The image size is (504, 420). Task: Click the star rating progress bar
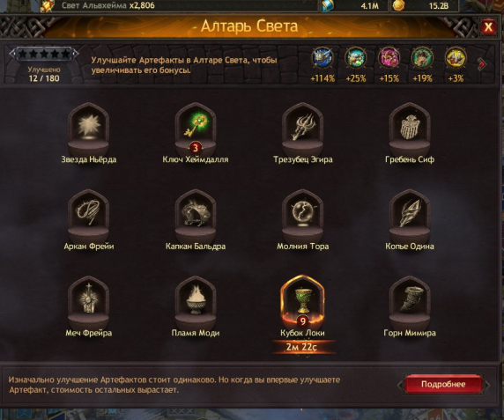click(44, 54)
